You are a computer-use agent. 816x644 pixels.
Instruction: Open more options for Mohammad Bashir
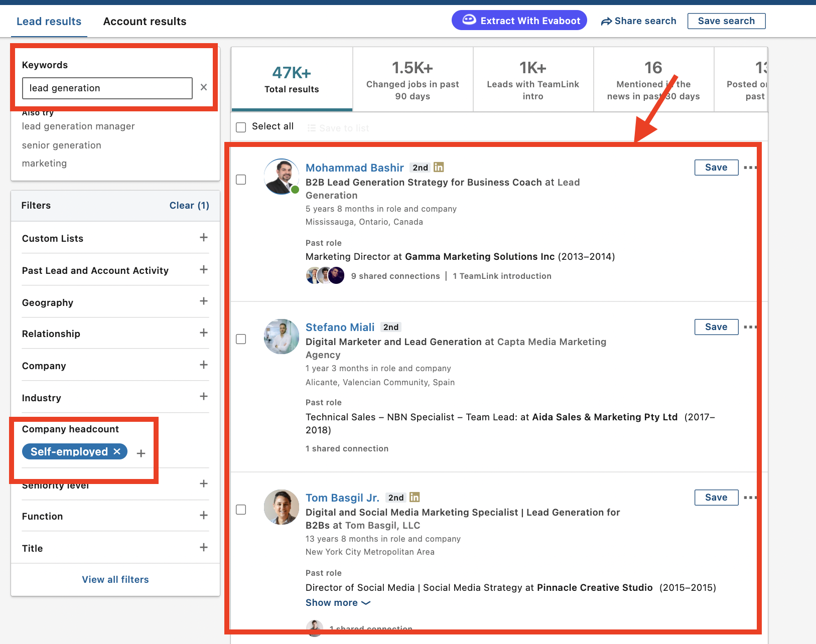click(x=750, y=168)
